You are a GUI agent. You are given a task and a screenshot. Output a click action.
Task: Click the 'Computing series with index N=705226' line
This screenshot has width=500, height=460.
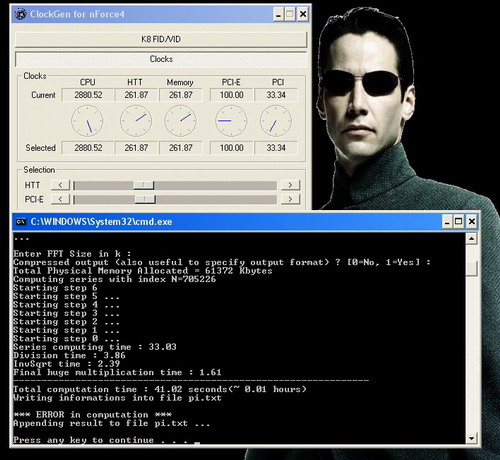click(x=114, y=279)
